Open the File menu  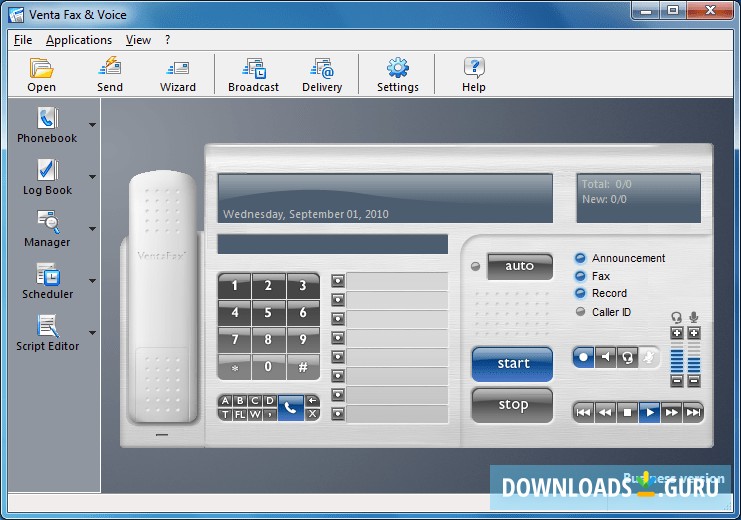tap(23, 40)
